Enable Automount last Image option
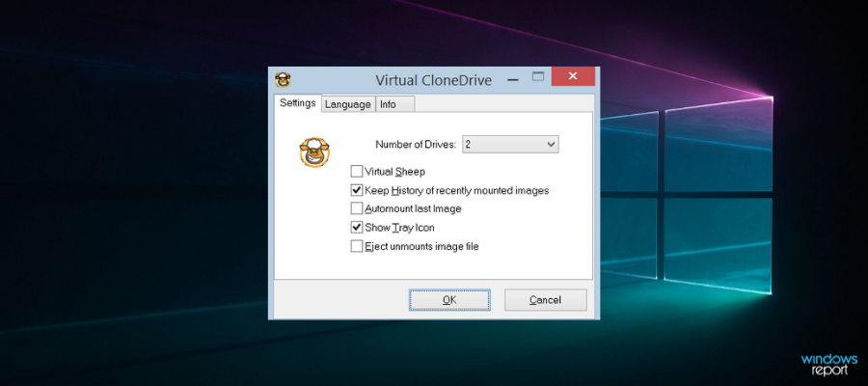The image size is (868, 386). click(357, 208)
